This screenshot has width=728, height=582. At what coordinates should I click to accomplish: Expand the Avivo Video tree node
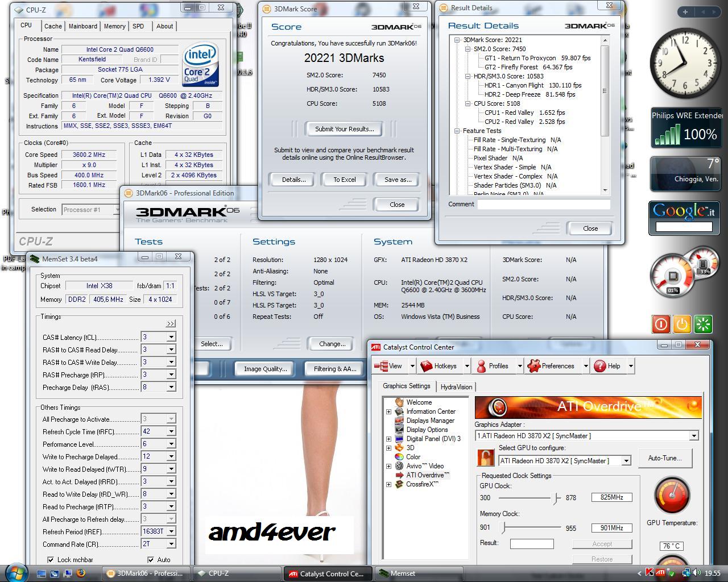tap(389, 466)
